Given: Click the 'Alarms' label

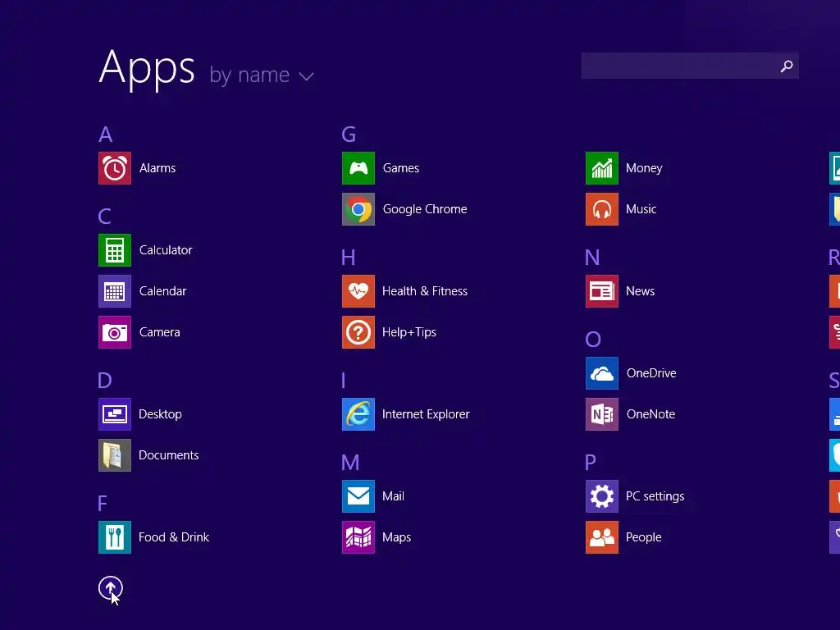Looking at the screenshot, I should pos(157,168).
